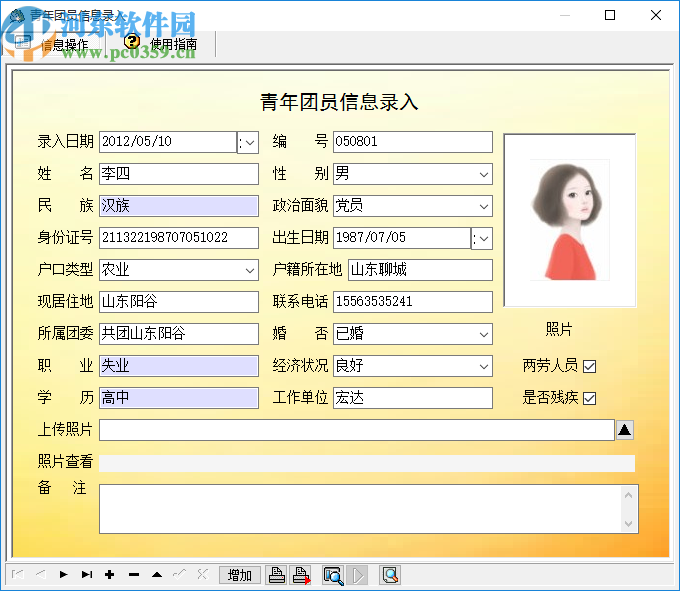Click the 现居住地 field
The image size is (680, 591).
(x=179, y=302)
